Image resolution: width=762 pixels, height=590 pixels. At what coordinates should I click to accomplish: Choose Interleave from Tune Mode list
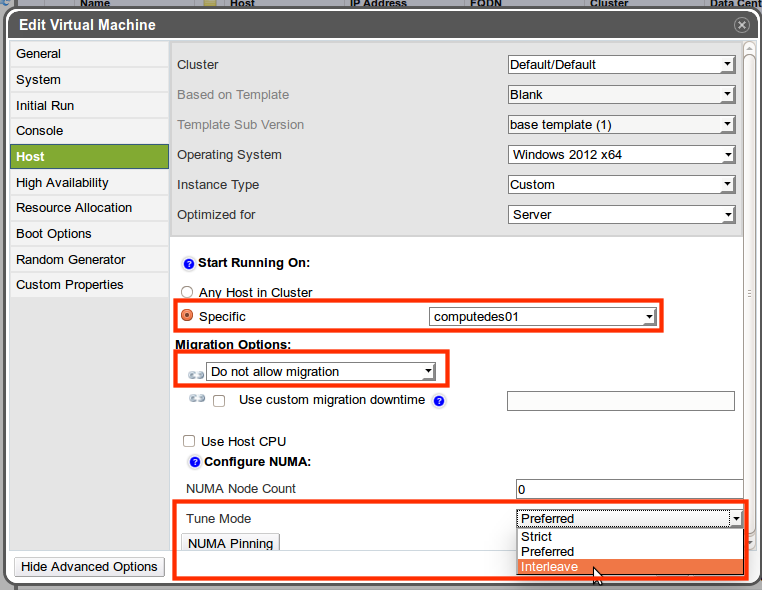coord(549,567)
